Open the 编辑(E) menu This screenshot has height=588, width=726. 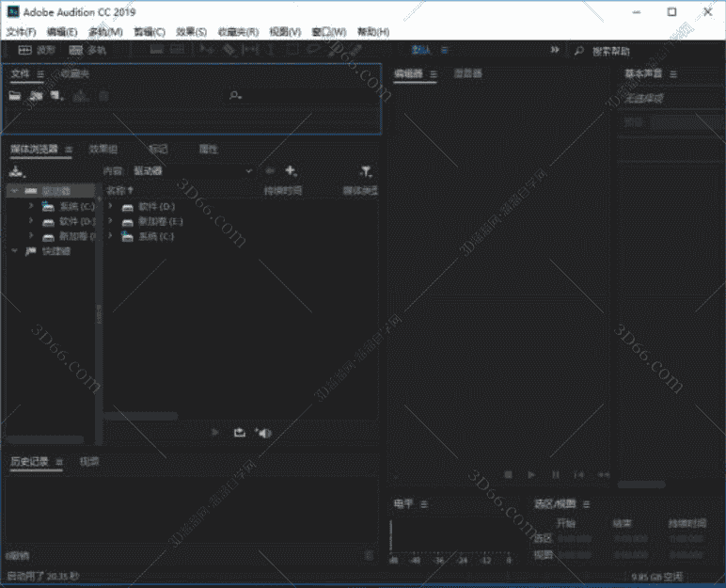[x=62, y=31]
